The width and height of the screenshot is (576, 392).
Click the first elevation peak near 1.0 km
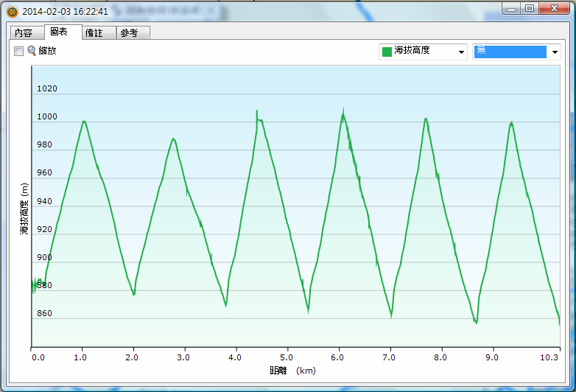click(84, 122)
